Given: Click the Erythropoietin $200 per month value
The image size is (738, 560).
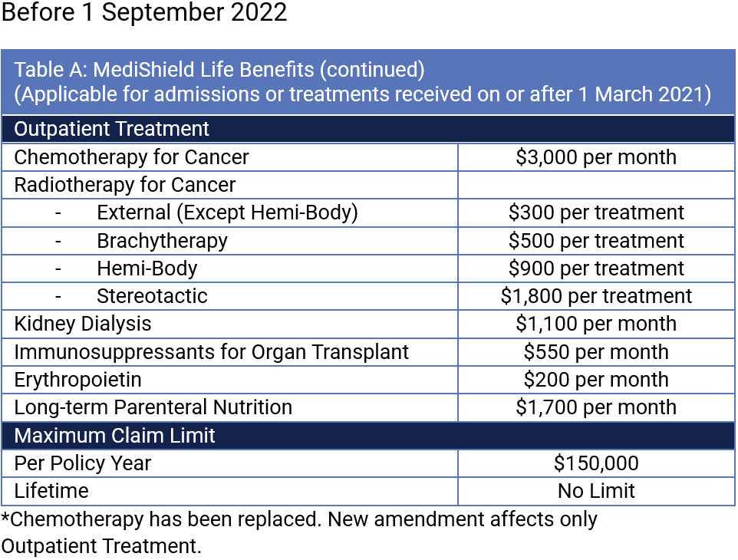Looking at the screenshot, I should (596, 380).
